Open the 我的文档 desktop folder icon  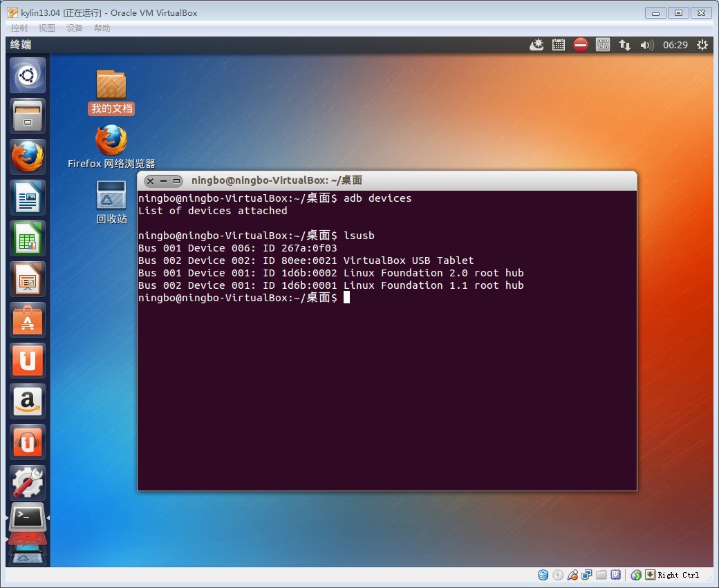click(x=111, y=92)
